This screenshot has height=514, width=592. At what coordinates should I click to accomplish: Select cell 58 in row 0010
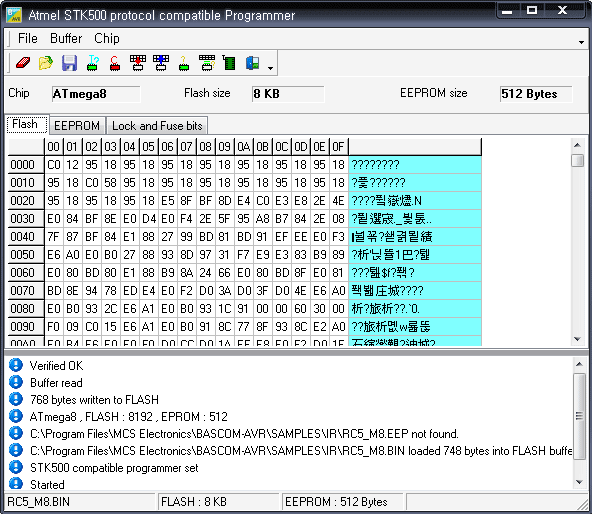(111, 183)
